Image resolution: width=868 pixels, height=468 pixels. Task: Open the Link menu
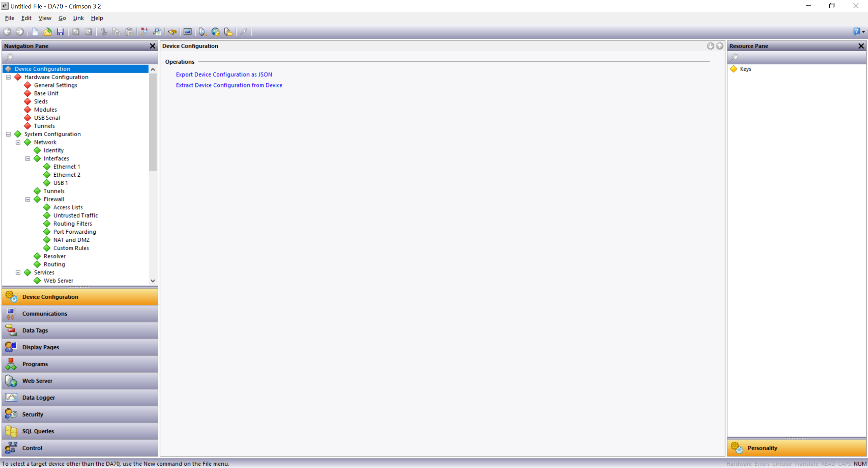coord(78,18)
